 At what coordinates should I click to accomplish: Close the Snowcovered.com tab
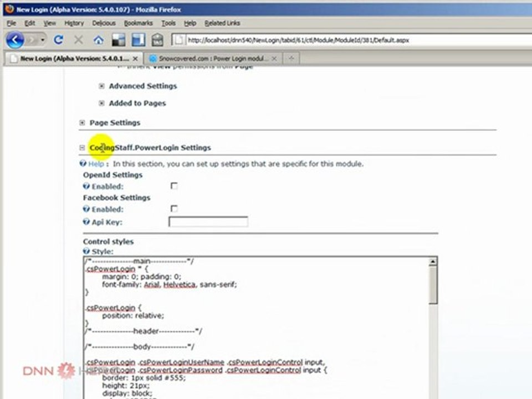click(274, 59)
